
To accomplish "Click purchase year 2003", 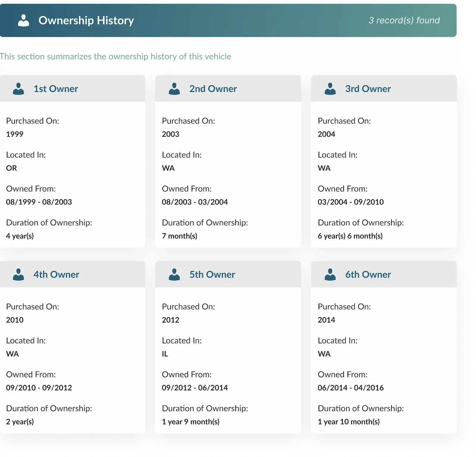I will [x=170, y=134].
